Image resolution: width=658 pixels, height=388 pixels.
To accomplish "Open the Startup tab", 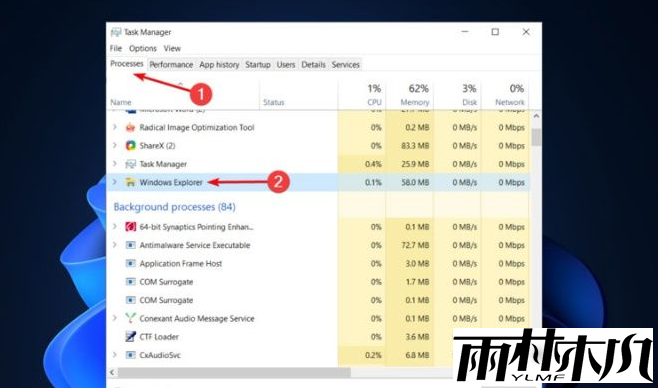I will pos(258,65).
